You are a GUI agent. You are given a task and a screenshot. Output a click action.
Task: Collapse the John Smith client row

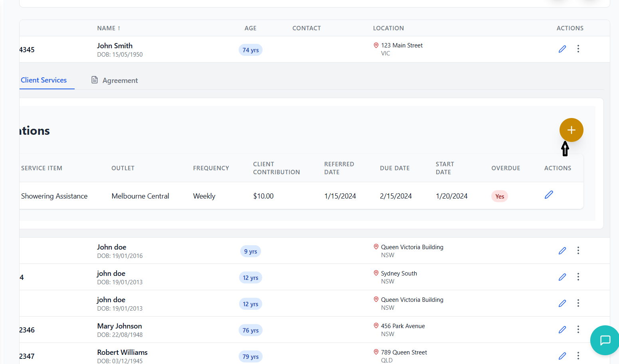tap(115, 46)
